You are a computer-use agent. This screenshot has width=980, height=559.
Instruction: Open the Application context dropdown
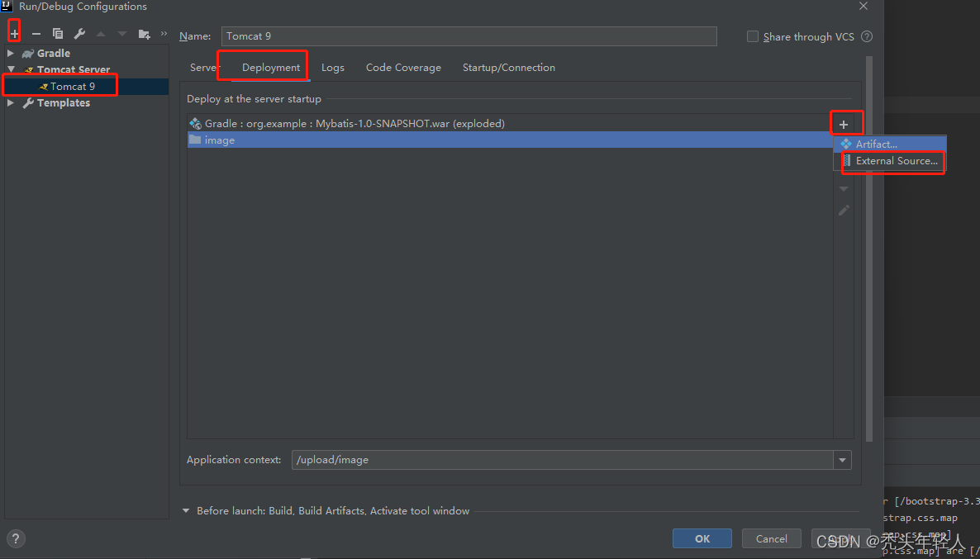(x=842, y=460)
